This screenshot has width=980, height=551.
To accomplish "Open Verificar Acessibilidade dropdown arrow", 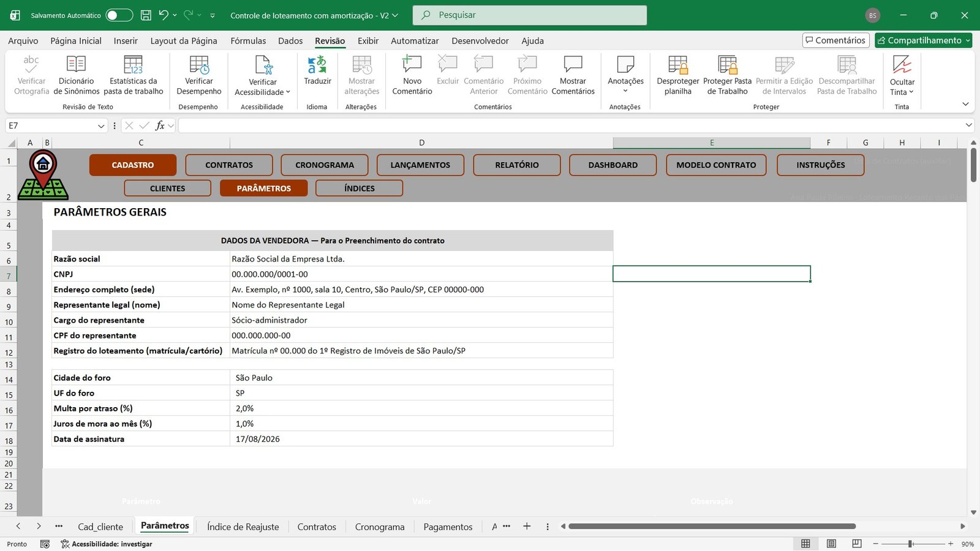I will (288, 92).
